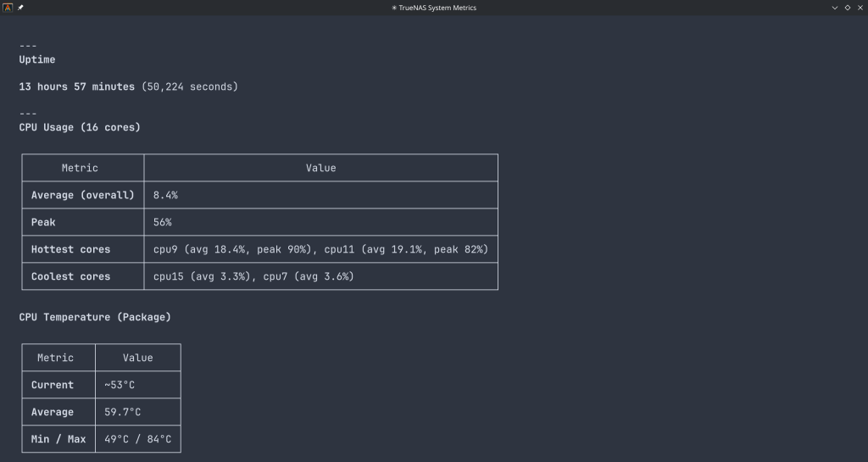The image size is (868, 462).
Task: Select the Coolest cores row label
Action: pyautogui.click(x=70, y=276)
